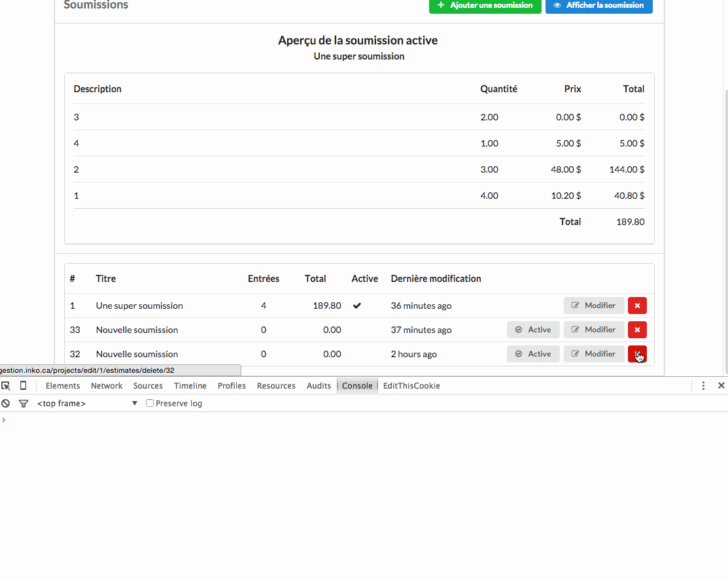Viewport: 728px width, 579px height.
Task: Click Modifier for submission 33
Action: [594, 330]
